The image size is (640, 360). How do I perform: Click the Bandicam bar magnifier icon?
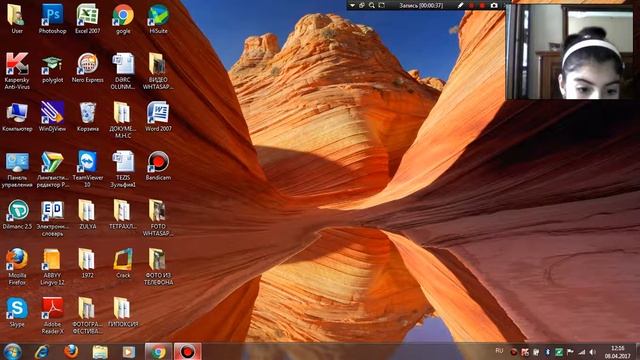tap(371, 5)
